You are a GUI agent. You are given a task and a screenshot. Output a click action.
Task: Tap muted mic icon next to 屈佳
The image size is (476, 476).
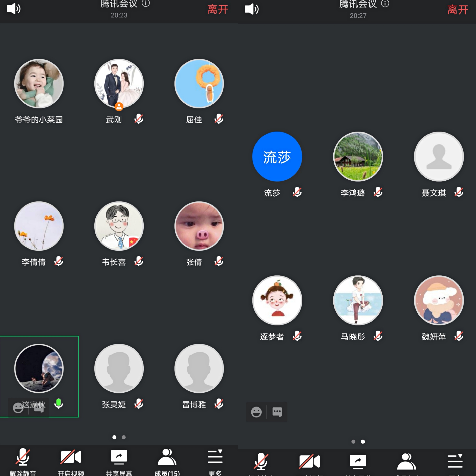pos(219,119)
